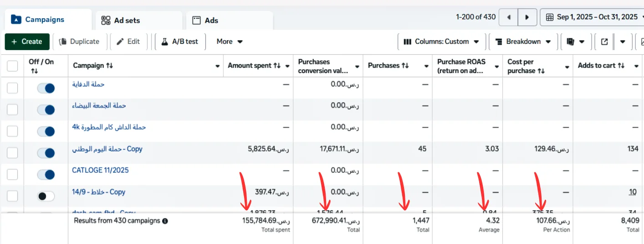Select all campaigns with header checkbox
The image size is (644, 244).
(x=12, y=66)
